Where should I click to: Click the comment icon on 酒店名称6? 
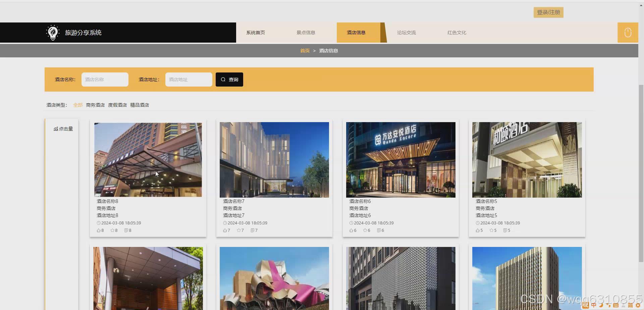click(379, 230)
